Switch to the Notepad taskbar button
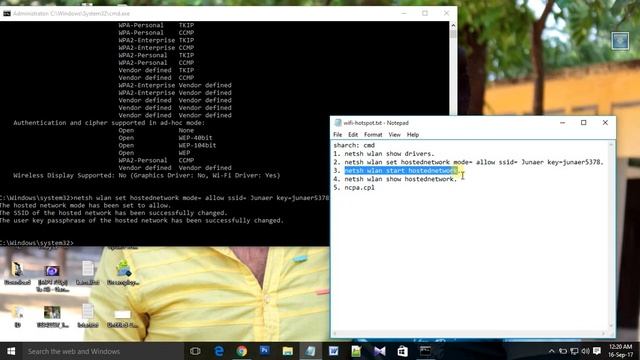Image resolution: width=640 pixels, height=360 pixels. 311,351
